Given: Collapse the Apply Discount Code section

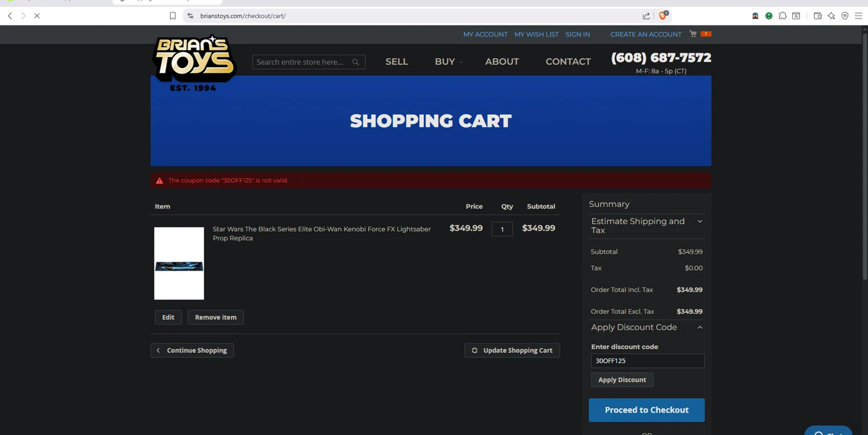Looking at the screenshot, I should click(647, 327).
